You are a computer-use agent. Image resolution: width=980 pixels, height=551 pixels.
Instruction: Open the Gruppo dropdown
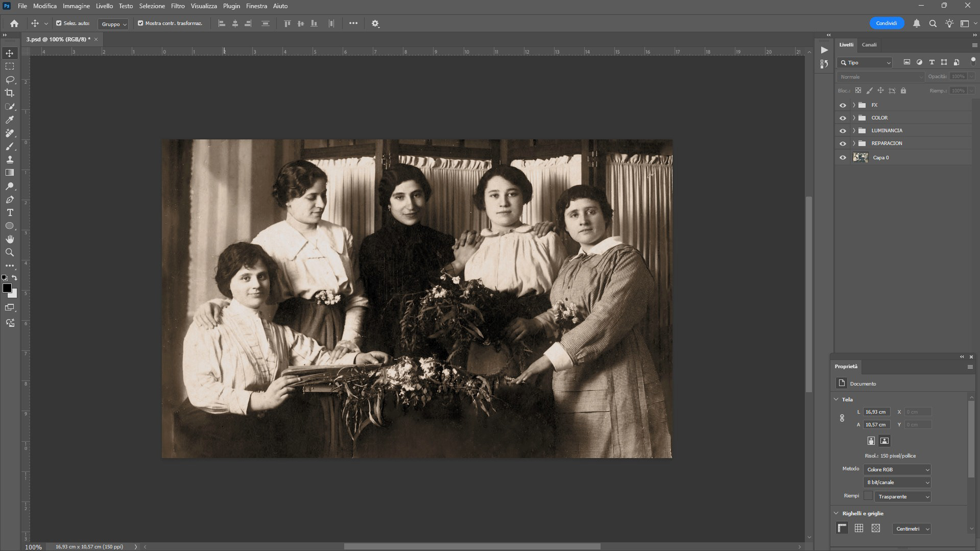[113, 24]
